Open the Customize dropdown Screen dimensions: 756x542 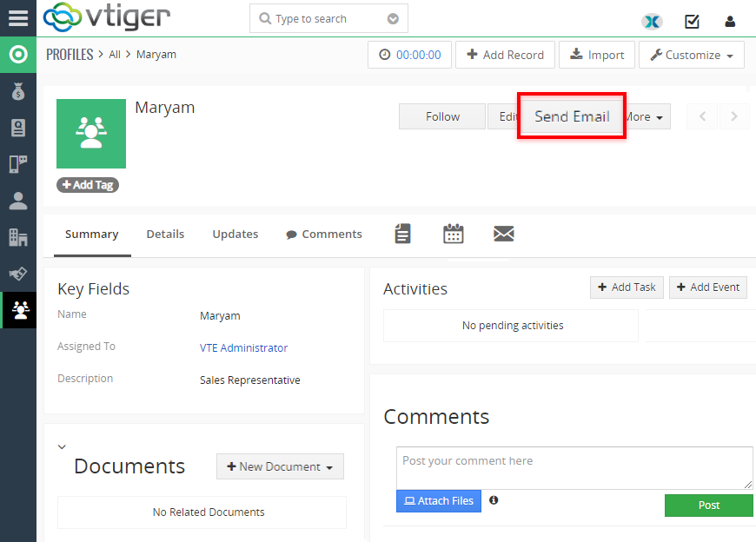[692, 55]
